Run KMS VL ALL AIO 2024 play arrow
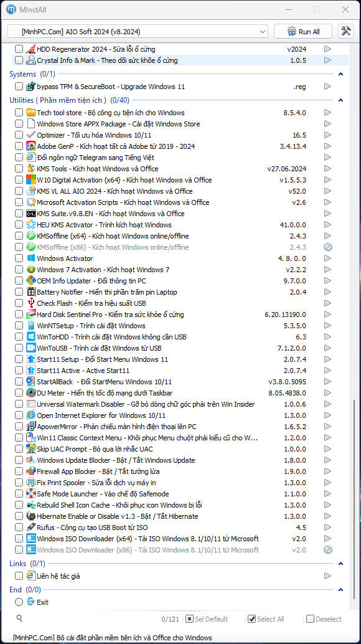Viewport: 361px width, 644px height. 327,191
